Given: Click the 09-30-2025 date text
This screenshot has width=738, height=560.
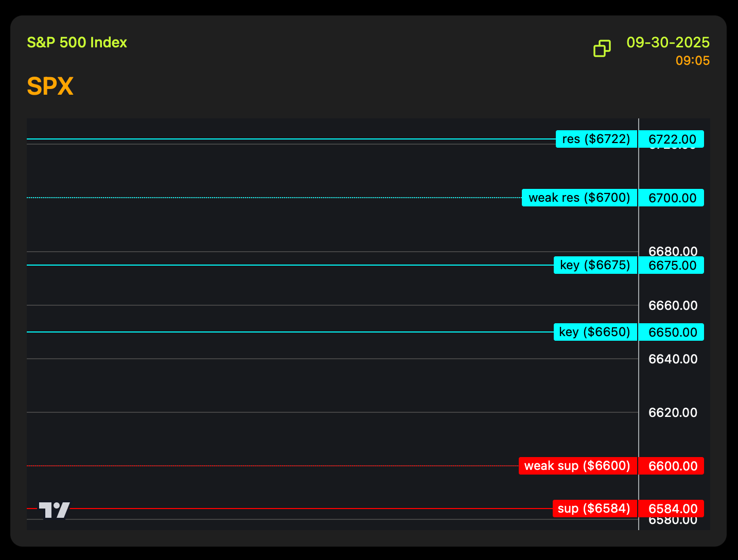Looking at the screenshot, I should pos(667,42).
